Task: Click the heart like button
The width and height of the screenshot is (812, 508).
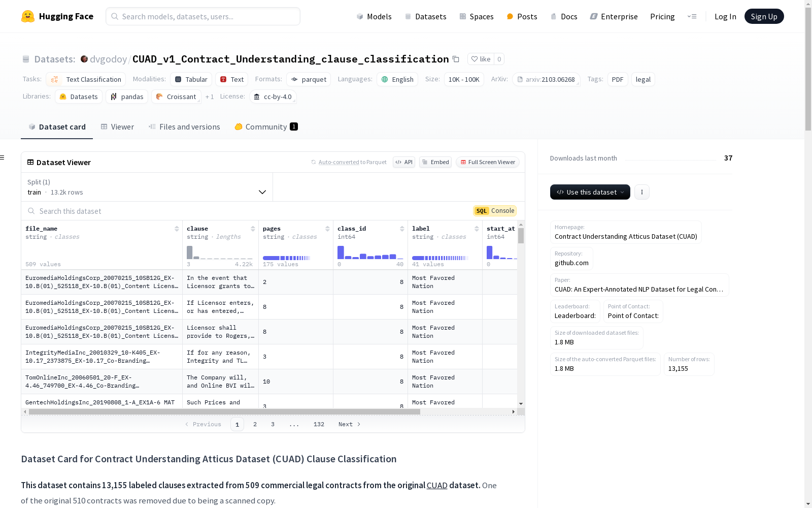Action: [x=480, y=59]
